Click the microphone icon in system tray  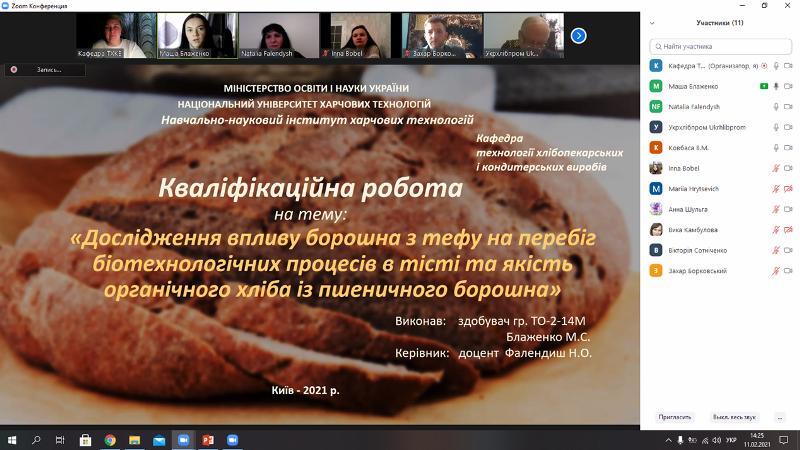pyautogui.click(x=680, y=440)
